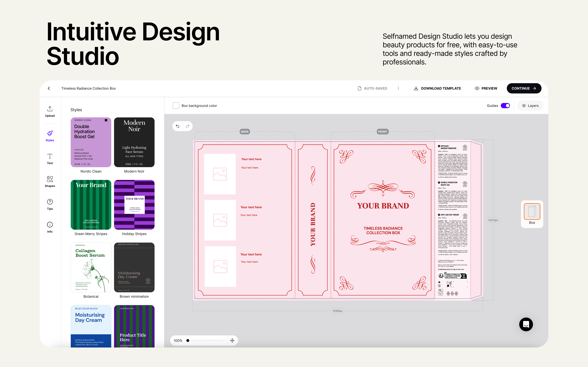Select the Upload tool in sidebar
This screenshot has width=588, height=367.
50,112
